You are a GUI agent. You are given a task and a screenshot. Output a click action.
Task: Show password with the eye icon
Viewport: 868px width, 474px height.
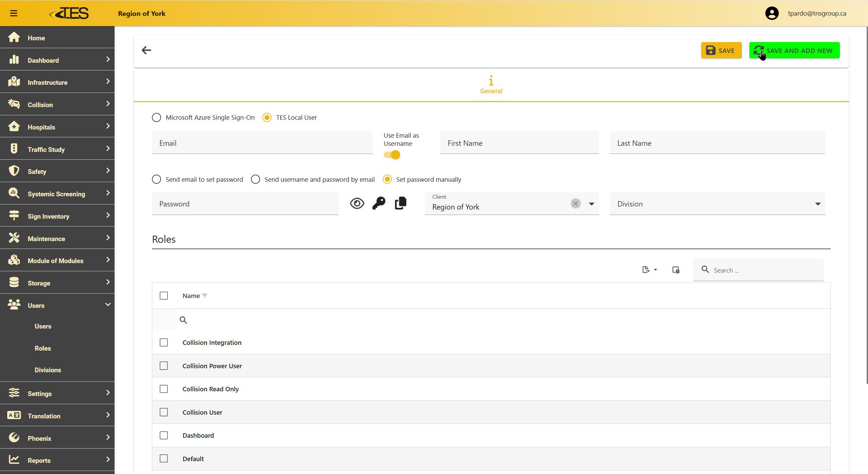pos(357,203)
